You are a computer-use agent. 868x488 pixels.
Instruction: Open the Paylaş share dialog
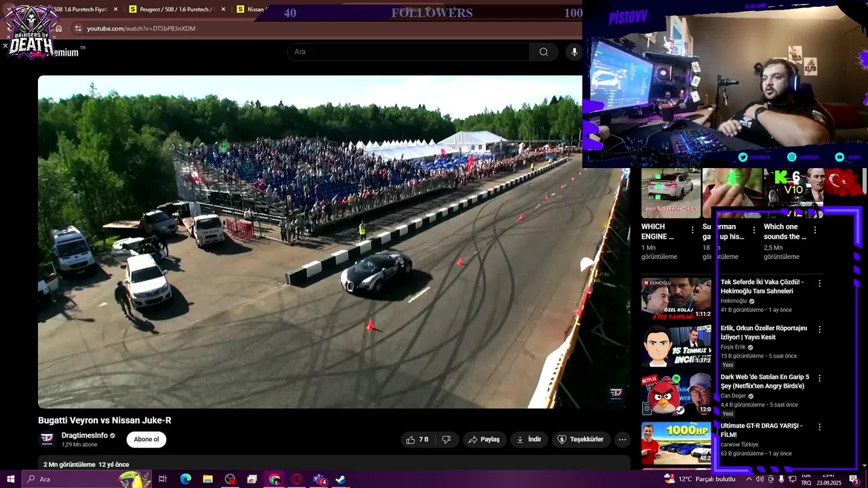coord(484,439)
